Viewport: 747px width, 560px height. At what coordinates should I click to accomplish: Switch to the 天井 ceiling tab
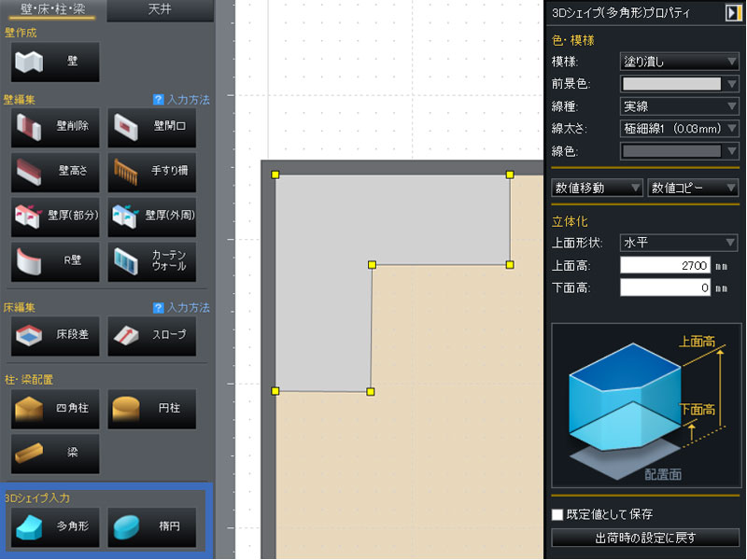[159, 10]
